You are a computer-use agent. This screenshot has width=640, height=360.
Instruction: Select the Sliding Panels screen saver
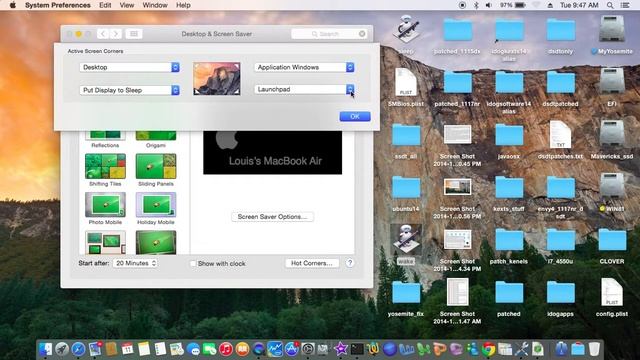156,170
